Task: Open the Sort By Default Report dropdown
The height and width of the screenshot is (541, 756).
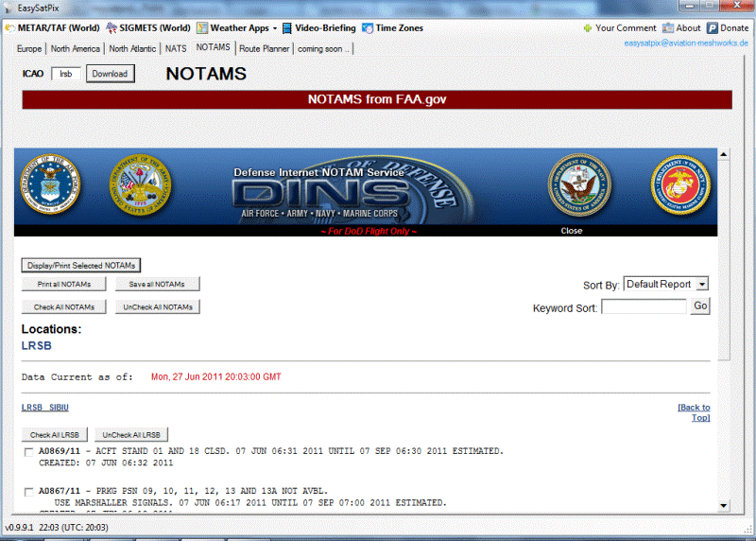Action: (665, 284)
